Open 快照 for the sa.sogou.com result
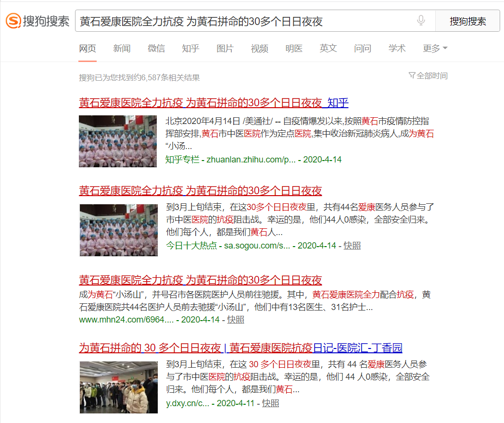The image size is (504, 423). pyautogui.click(x=352, y=245)
